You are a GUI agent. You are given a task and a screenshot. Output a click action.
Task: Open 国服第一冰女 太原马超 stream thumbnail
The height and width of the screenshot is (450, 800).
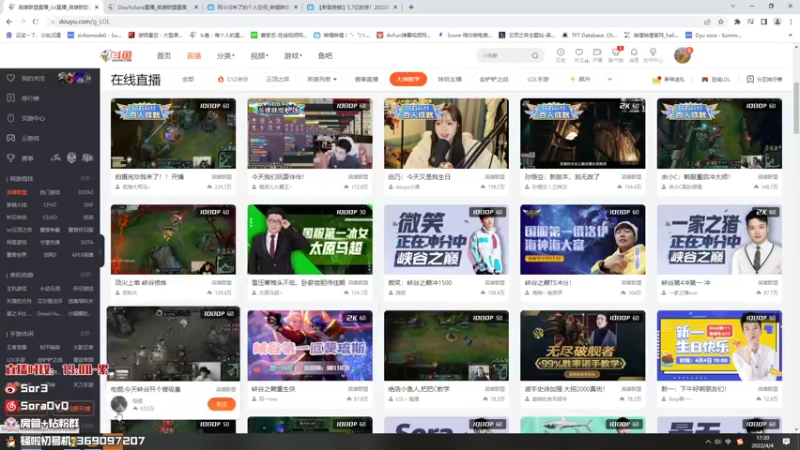click(x=310, y=239)
